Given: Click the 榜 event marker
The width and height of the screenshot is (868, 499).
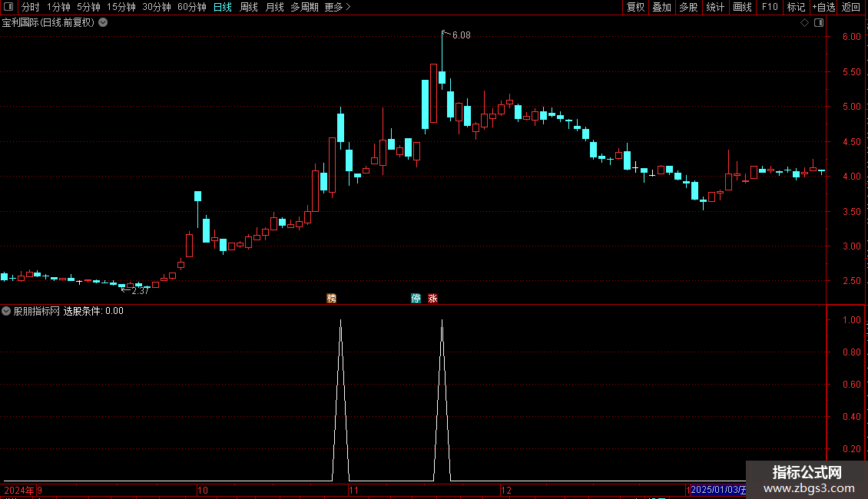Looking at the screenshot, I should click(332, 299).
